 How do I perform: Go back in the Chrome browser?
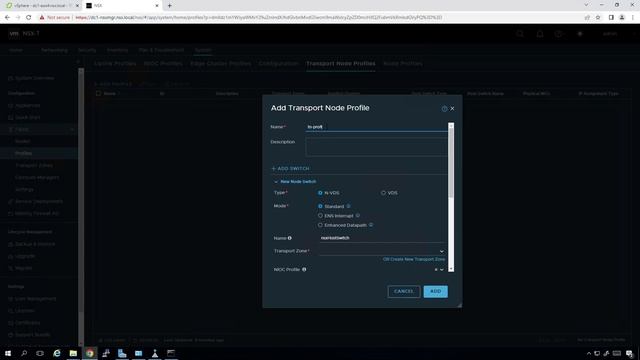[x=7, y=18]
